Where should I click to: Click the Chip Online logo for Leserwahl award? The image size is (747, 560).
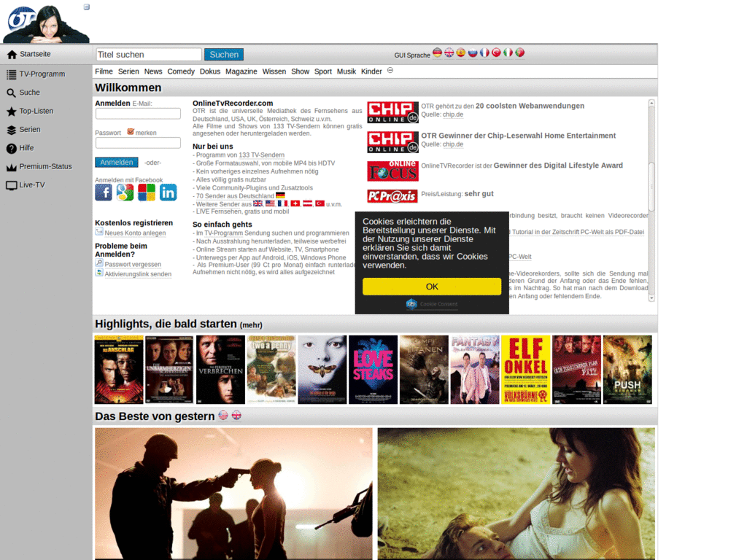point(392,142)
